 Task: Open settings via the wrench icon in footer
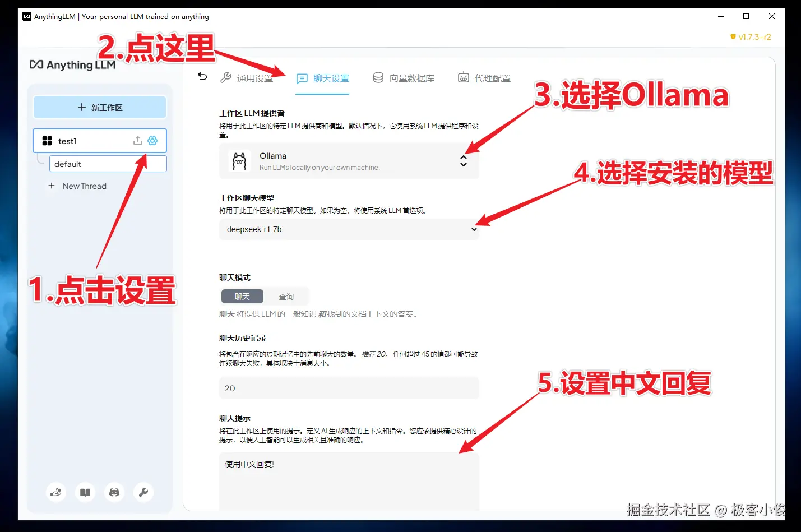pyautogui.click(x=143, y=492)
